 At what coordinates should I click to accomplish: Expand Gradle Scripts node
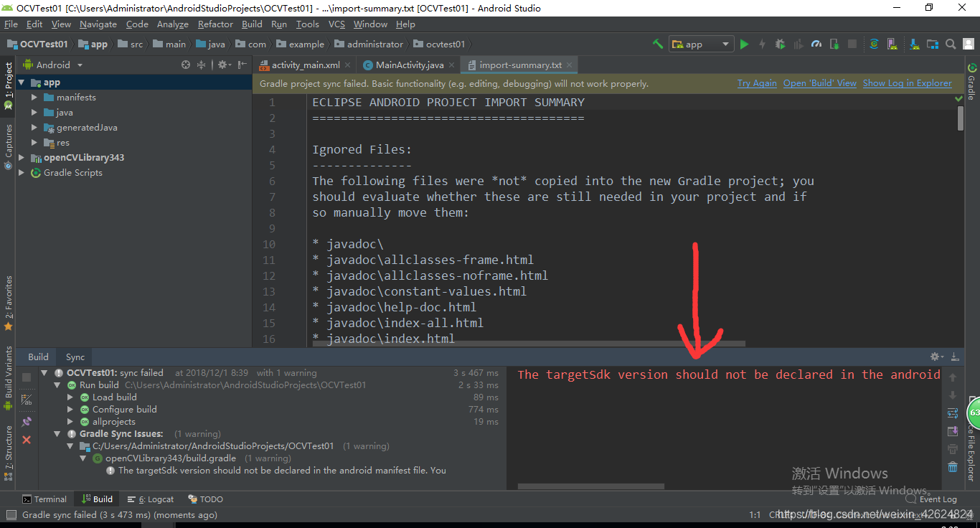click(22, 172)
